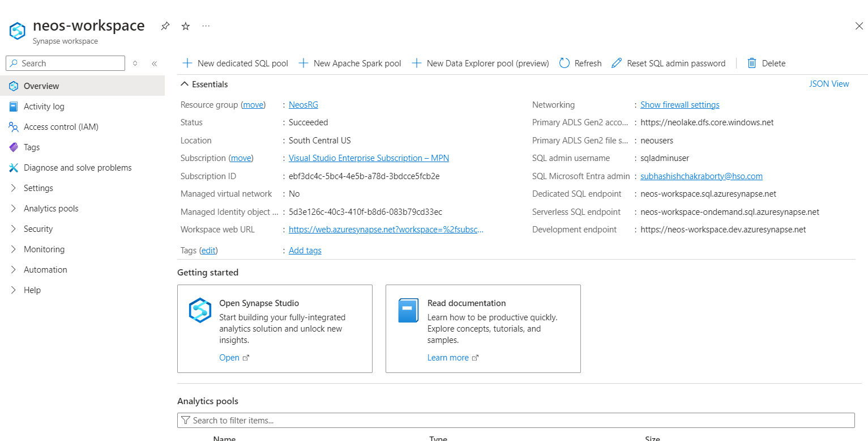Open the Workspace web URL link
The width and height of the screenshot is (868, 441).
coord(386,230)
